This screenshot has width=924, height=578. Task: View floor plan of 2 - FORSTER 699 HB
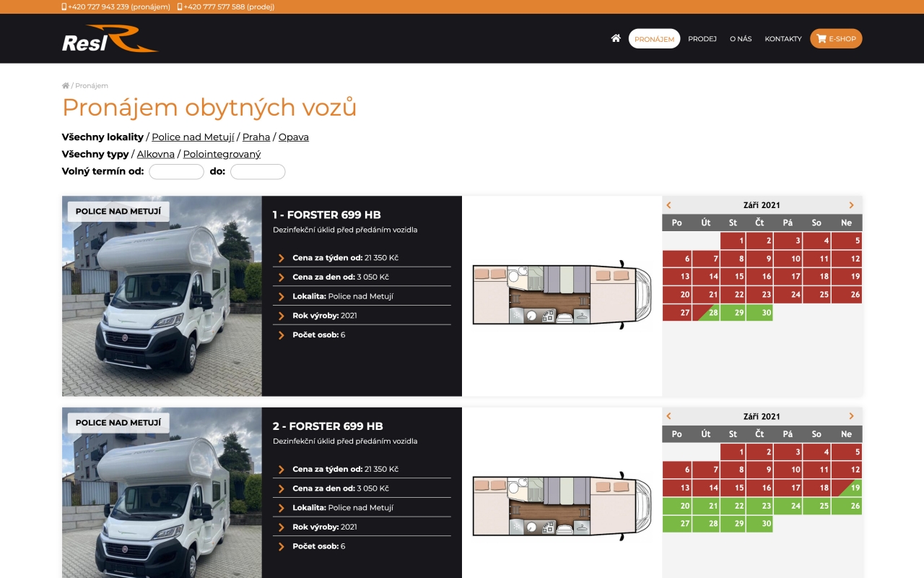click(562, 506)
